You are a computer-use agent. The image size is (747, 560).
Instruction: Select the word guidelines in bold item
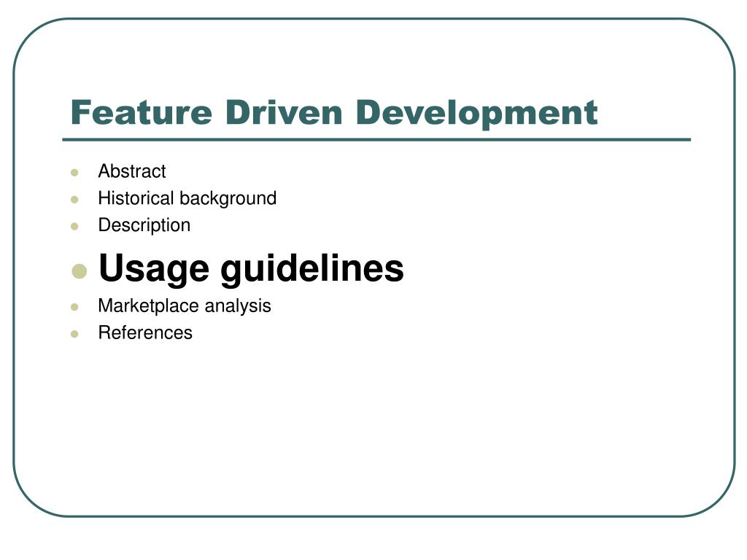coord(312,268)
